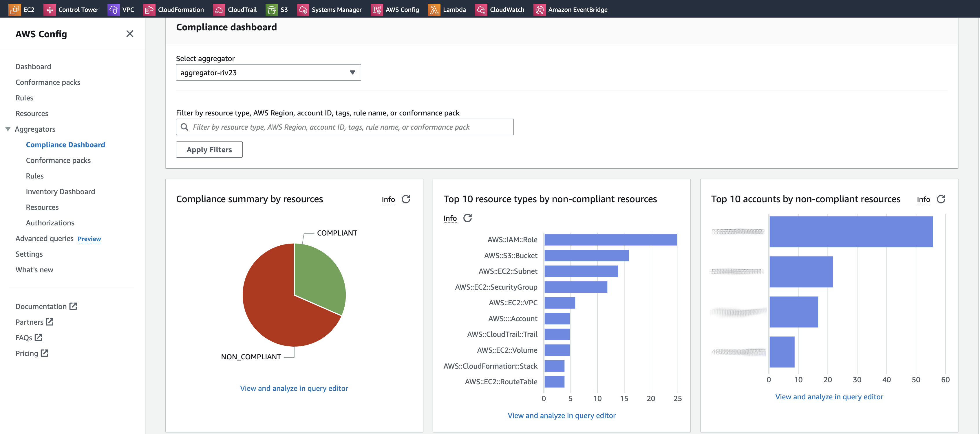Screen dimensions: 980x434
Task: Click the external link icon beside Partners
Action: click(50, 321)
